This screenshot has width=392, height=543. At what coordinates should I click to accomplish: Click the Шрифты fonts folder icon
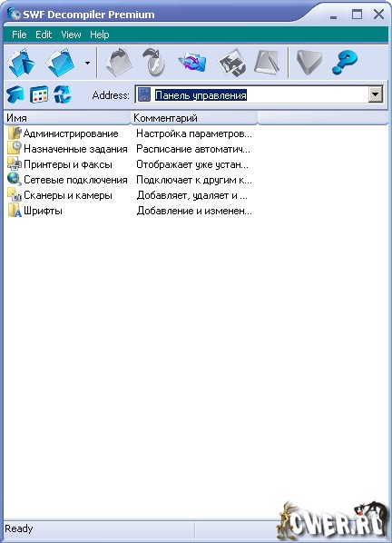(x=15, y=210)
